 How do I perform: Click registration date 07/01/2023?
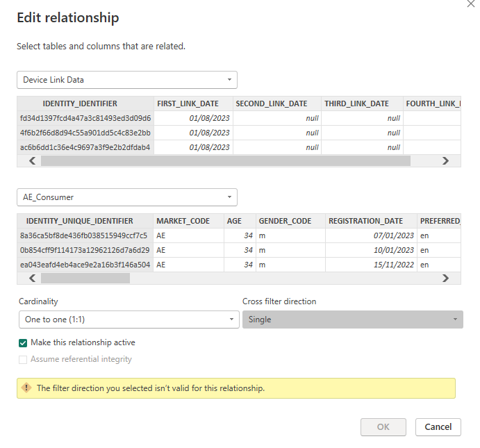pyautogui.click(x=371, y=235)
